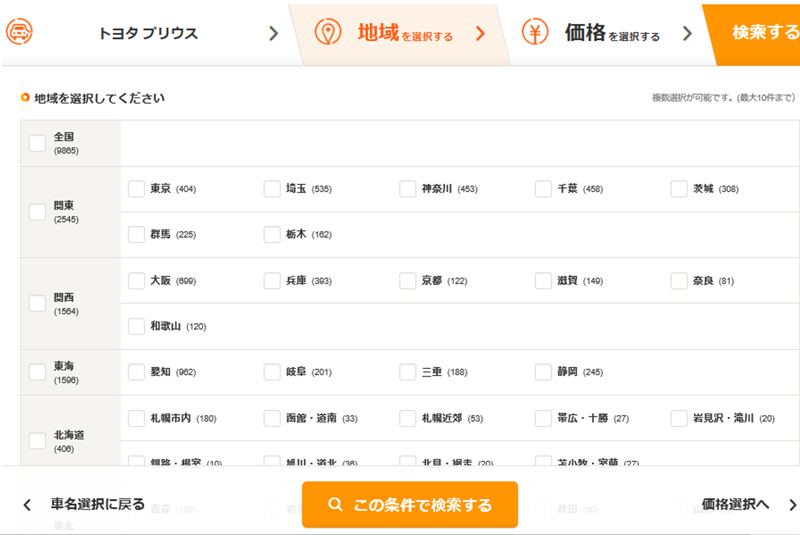800x535 pixels.
Task: Tick the 岩見沢・滝川 (20) checkbox
Action: (x=679, y=418)
